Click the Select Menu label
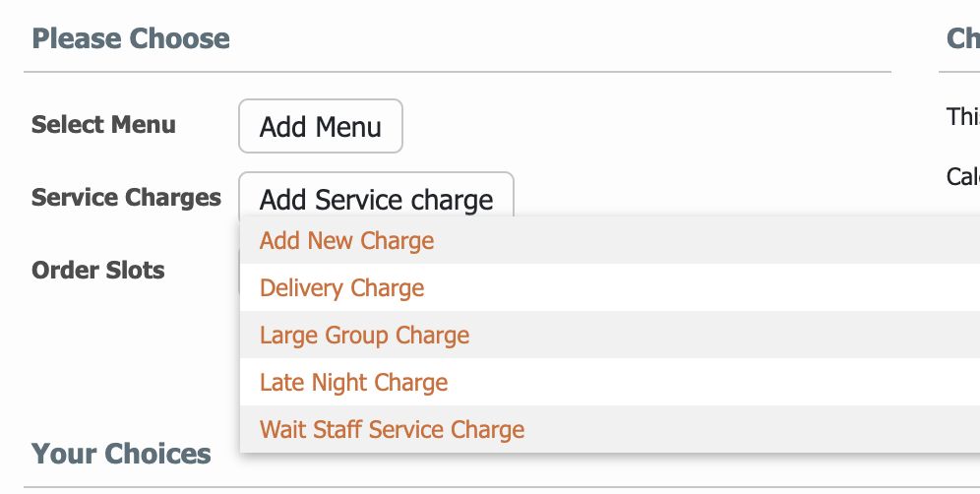The height and width of the screenshot is (494, 980). tap(103, 124)
